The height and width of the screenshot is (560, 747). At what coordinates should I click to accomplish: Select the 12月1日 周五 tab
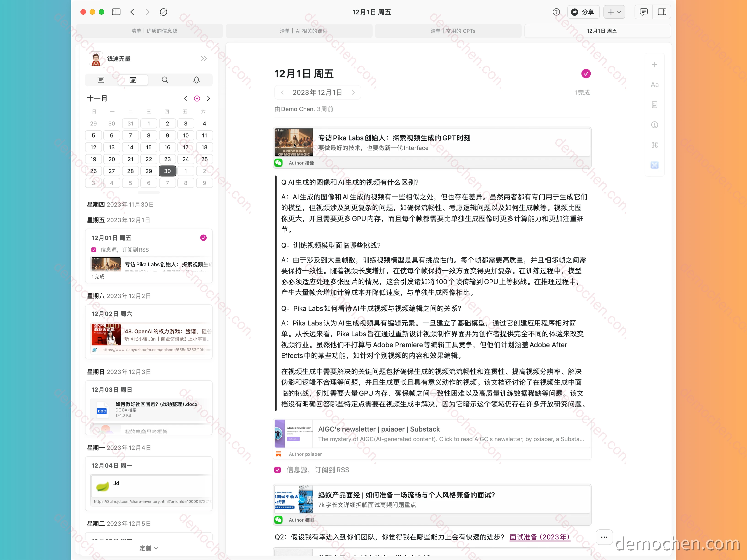(598, 31)
